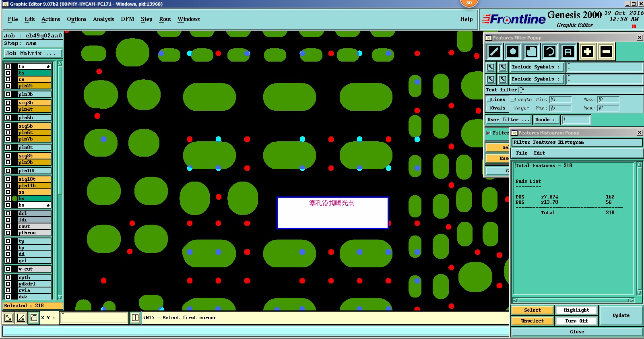Toggle the checkbox for layer v-cut
The height and width of the screenshot is (339, 644).
click(x=8, y=269)
